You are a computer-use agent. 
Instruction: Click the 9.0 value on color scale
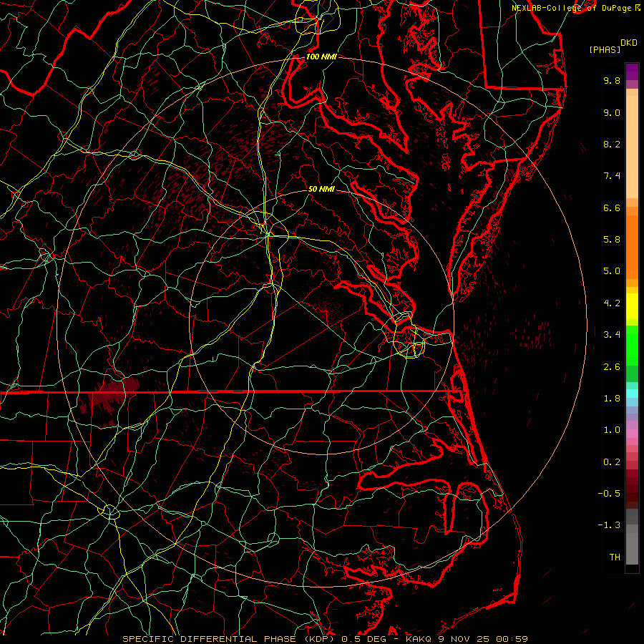click(x=612, y=112)
